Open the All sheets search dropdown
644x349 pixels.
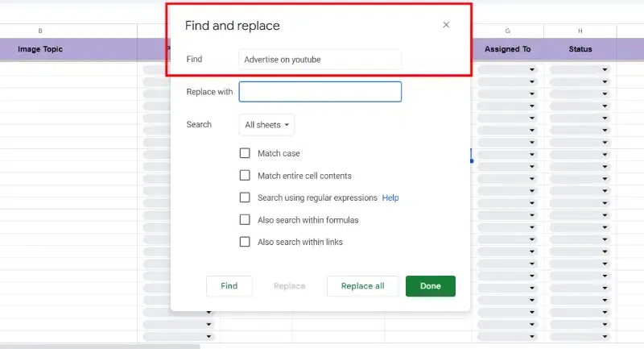coord(267,125)
